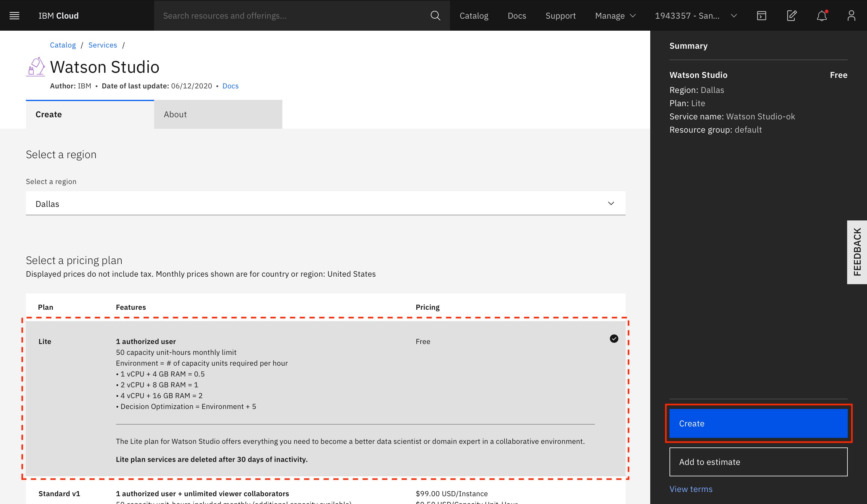
Task: Expand the Dallas region dropdown
Action: click(325, 204)
